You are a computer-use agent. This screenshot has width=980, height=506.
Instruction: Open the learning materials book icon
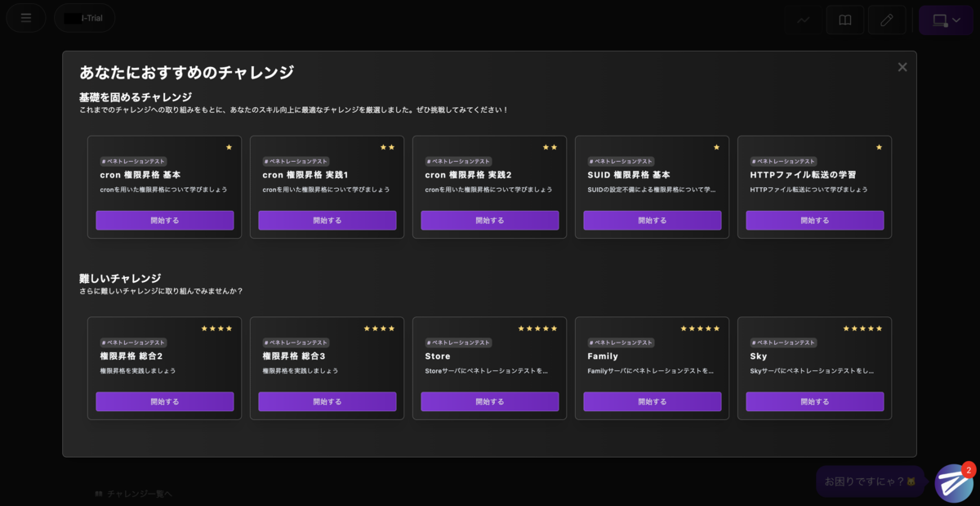845,19
